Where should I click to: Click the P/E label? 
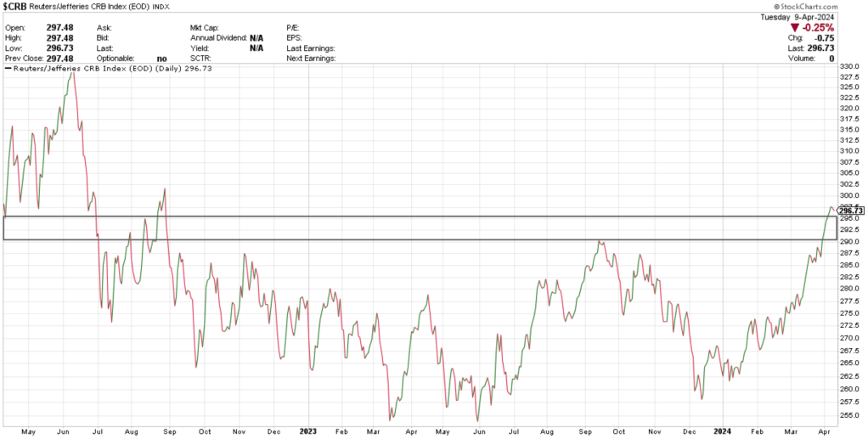pyautogui.click(x=293, y=28)
